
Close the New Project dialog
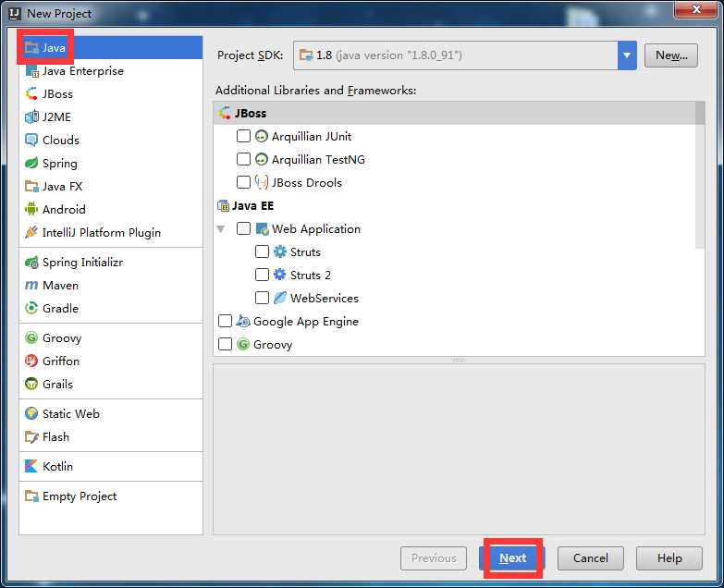tap(697, 9)
